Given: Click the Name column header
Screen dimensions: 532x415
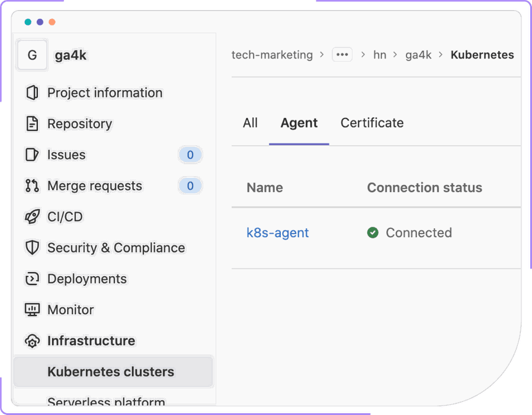Looking at the screenshot, I should pos(265,187).
